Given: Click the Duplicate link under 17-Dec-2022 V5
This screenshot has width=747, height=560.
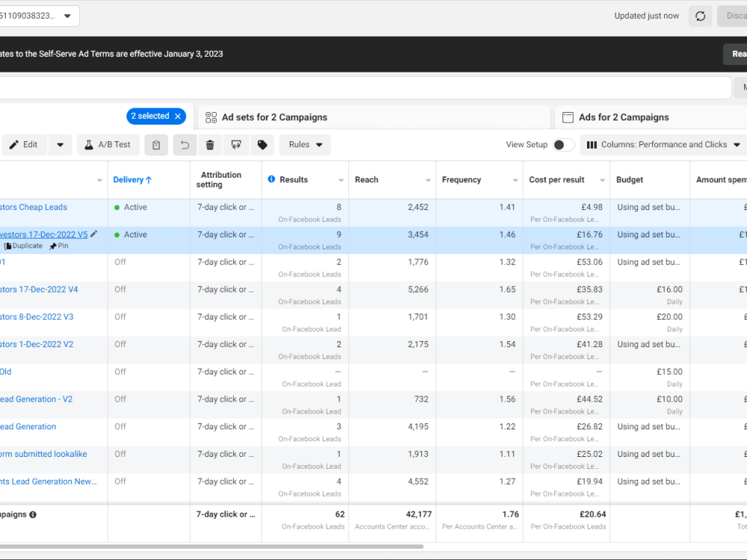Looking at the screenshot, I should pos(23,246).
